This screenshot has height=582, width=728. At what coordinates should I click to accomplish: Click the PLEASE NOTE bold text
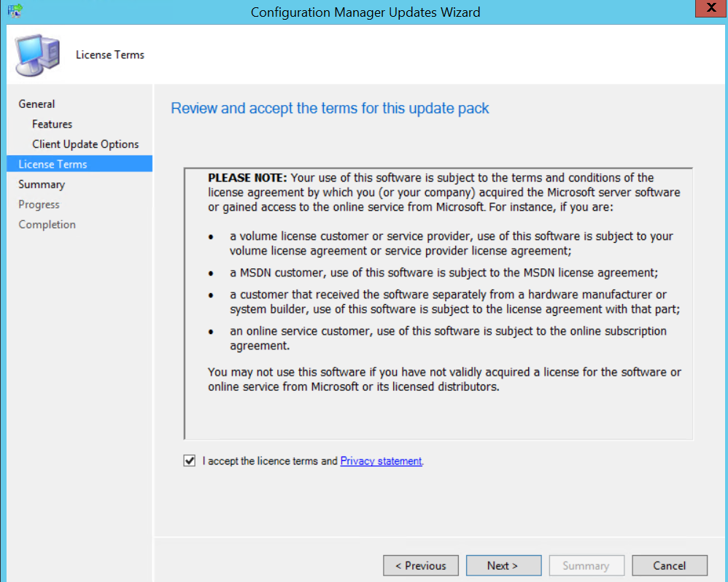pos(249,178)
